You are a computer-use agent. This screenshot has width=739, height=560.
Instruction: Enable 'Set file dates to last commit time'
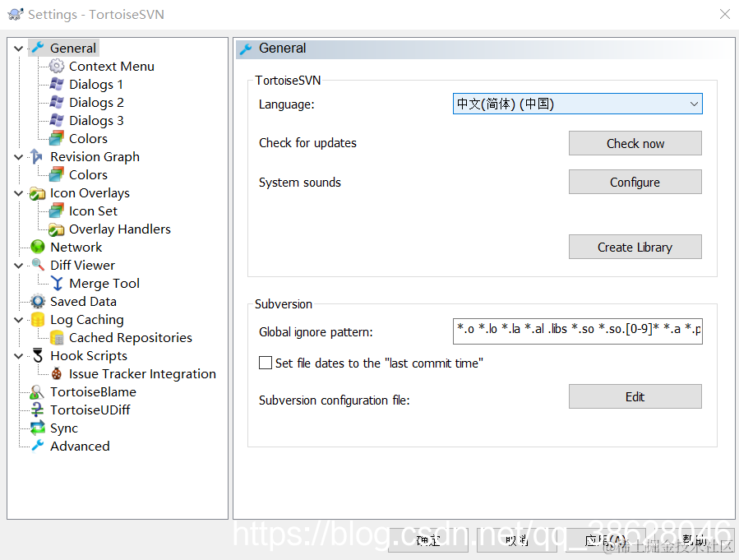pyautogui.click(x=266, y=363)
